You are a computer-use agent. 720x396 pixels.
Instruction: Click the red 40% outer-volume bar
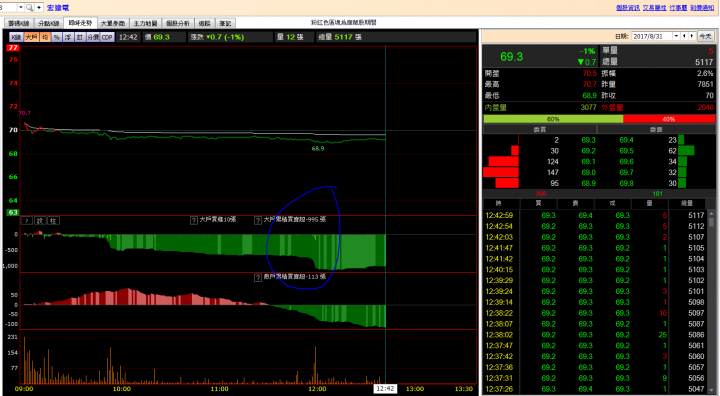pyautogui.click(x=669, y=119)
